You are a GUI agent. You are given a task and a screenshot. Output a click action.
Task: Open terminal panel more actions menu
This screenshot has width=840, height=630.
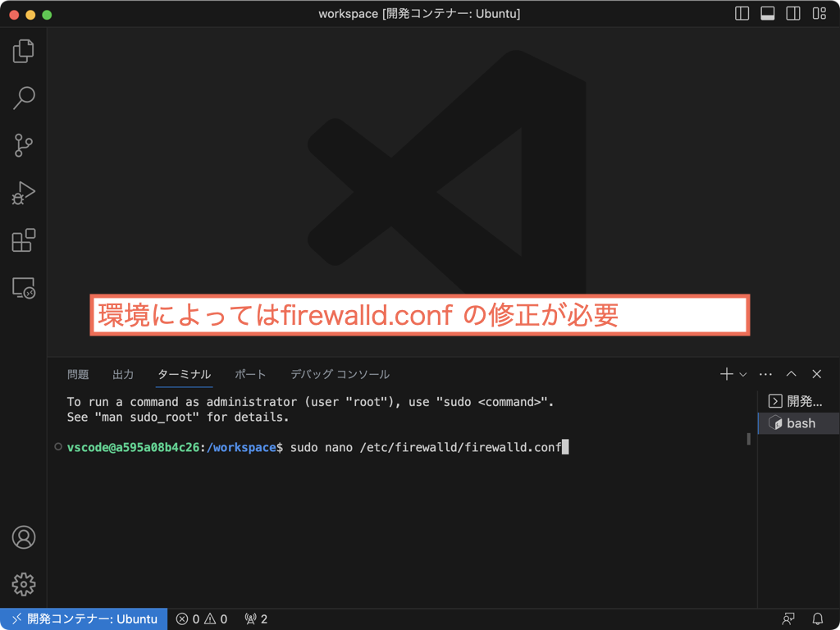coord(766,374)
